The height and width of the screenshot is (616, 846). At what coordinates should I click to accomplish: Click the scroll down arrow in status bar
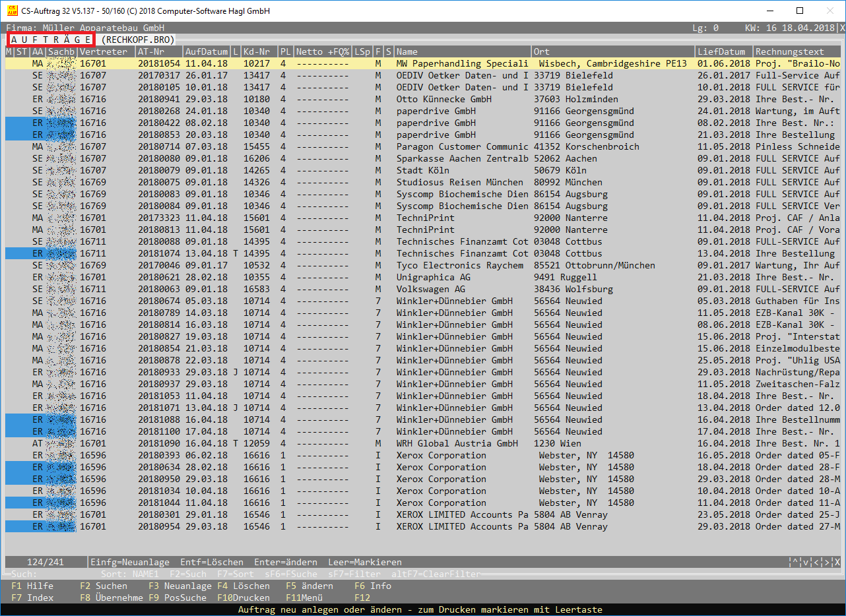pos(806,563)
